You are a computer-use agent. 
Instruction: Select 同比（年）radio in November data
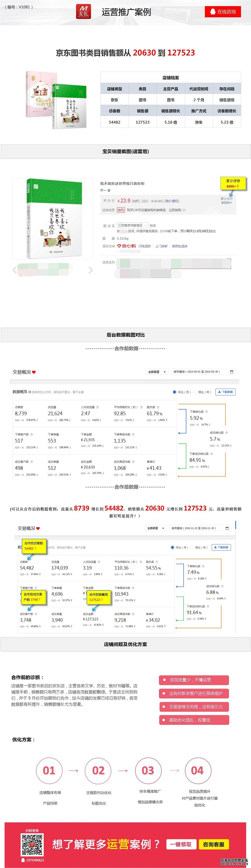(x=192, y=547)
